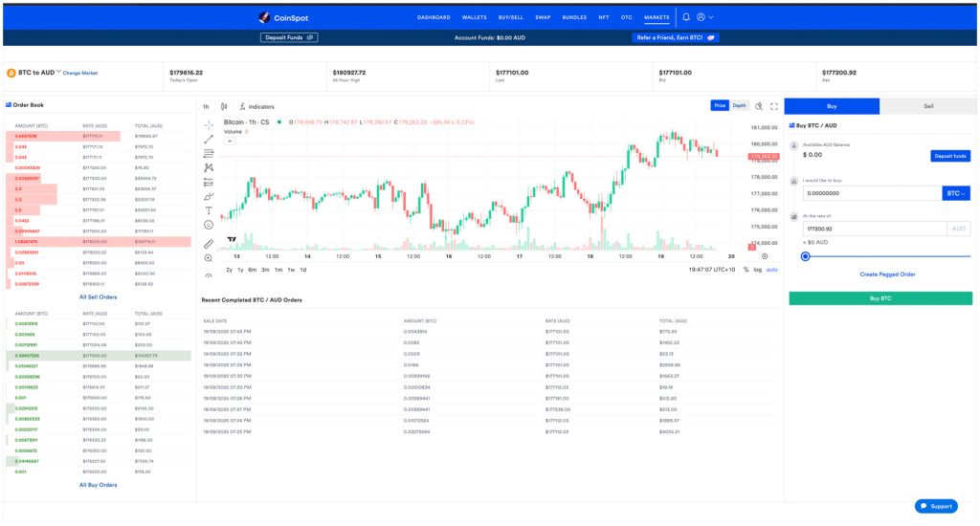This screenshot has width=980, height=526.
Task: Click the 'I would like to buy' amount field
Action: [872, 193]
